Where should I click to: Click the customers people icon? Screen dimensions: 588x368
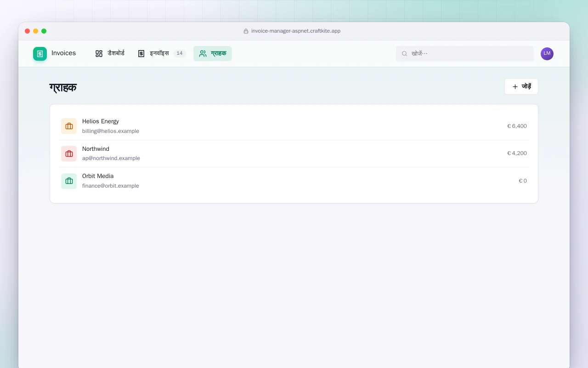click(203, 53)
